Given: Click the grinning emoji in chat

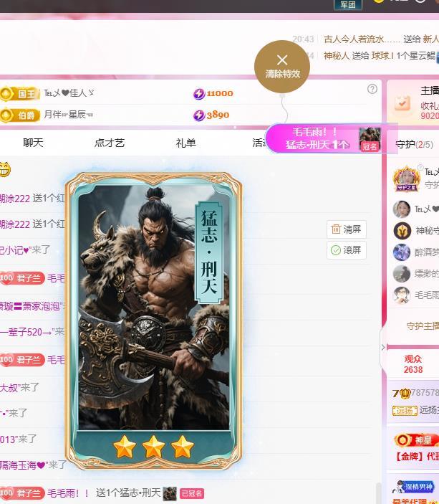Looking at the screenshot, I should [4, 169].
